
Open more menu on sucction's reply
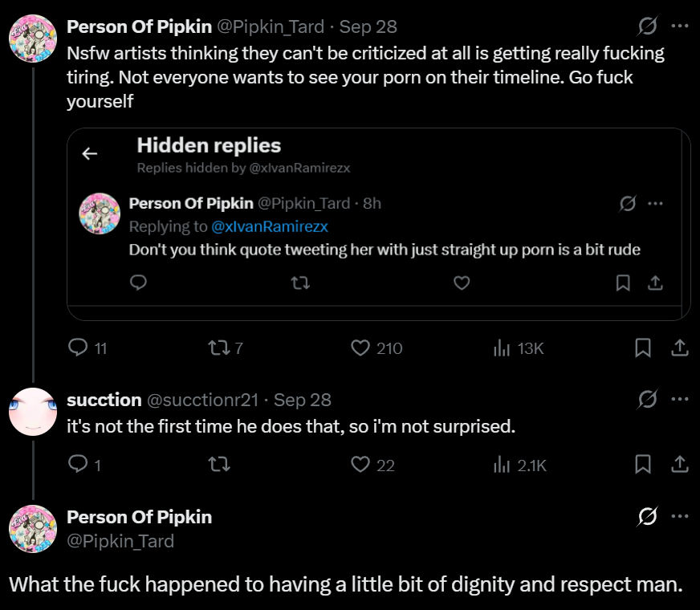click(679, 399)
